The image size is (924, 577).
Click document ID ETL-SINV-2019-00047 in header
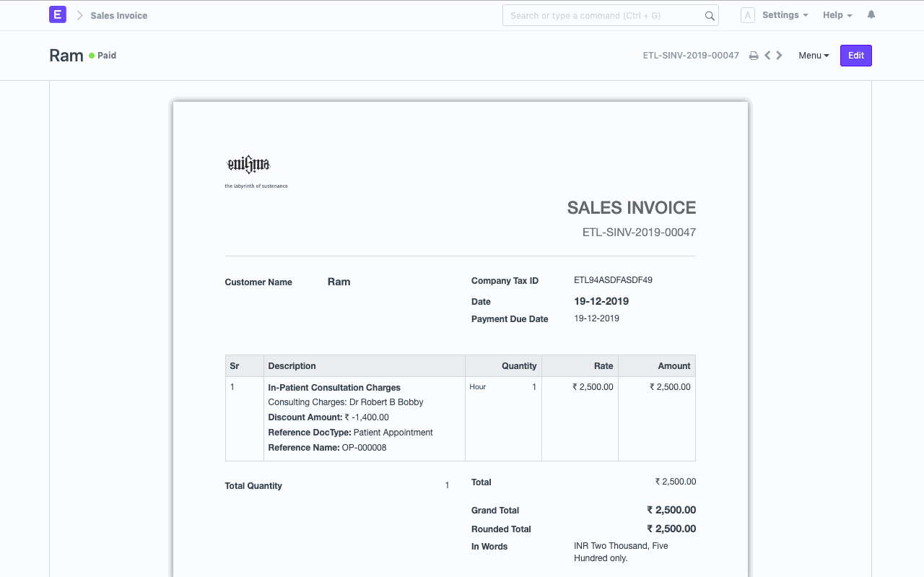tap(691, 56)
